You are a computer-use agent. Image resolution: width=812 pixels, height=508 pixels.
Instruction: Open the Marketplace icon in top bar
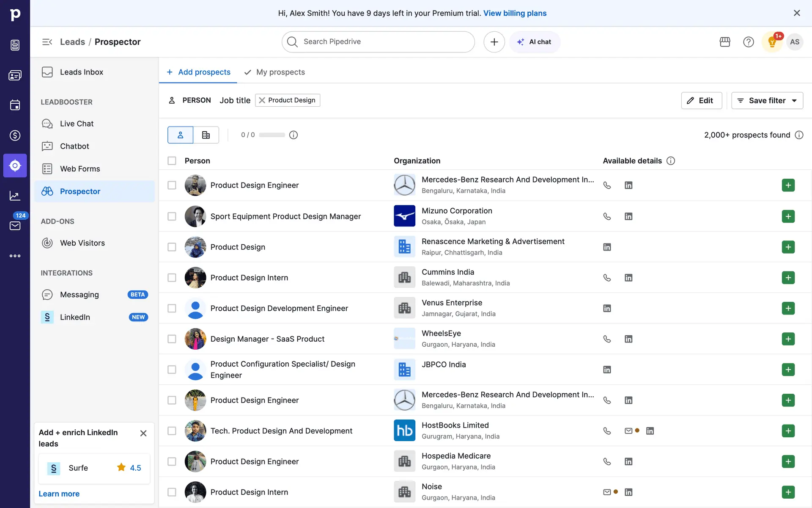(x=725, y=42)
